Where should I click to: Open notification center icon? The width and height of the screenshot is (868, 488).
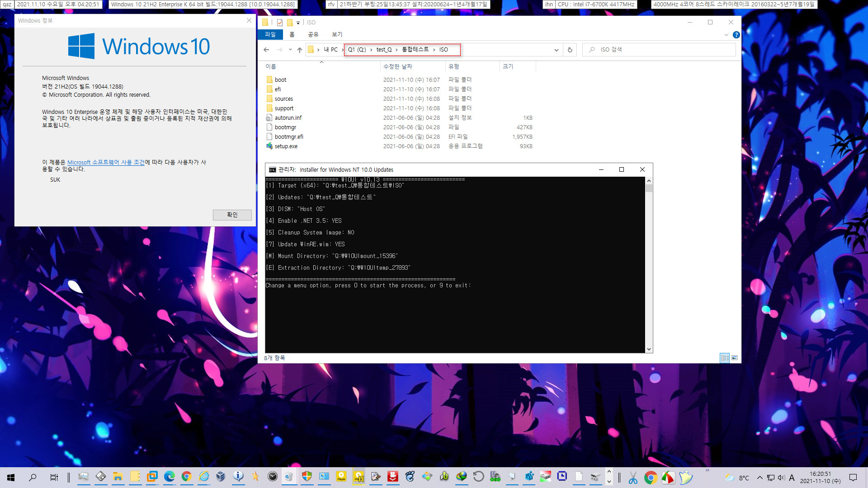tap(853, 478)
